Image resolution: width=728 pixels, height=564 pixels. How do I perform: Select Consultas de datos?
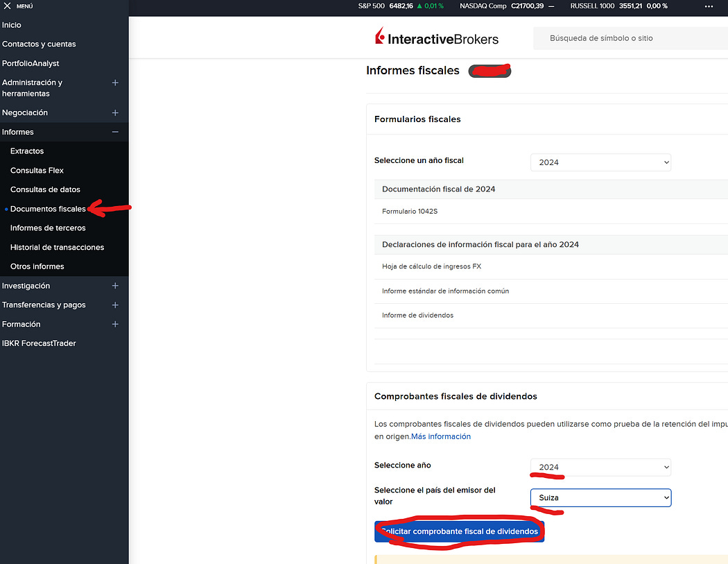point(46,189)
